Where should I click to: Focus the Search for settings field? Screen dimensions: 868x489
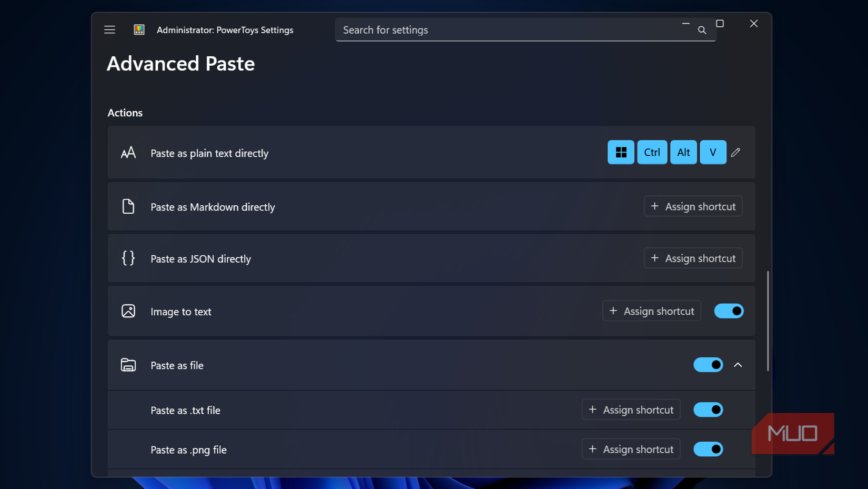[525, 30]
